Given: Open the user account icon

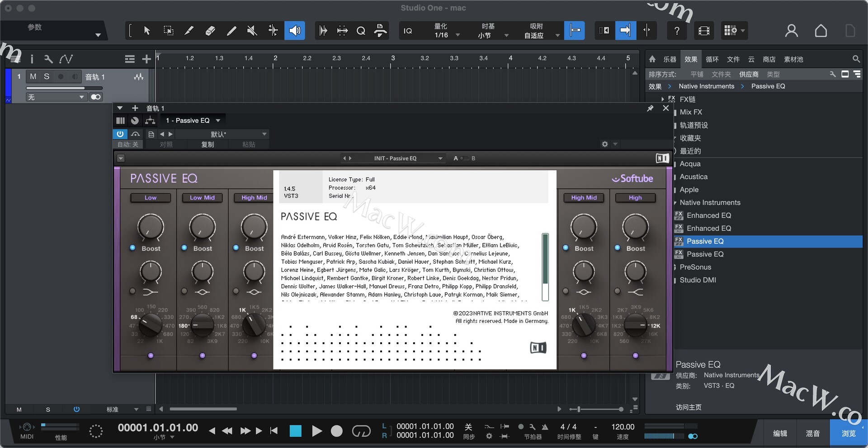Looking at the screenshot, I should click(791, 31).
